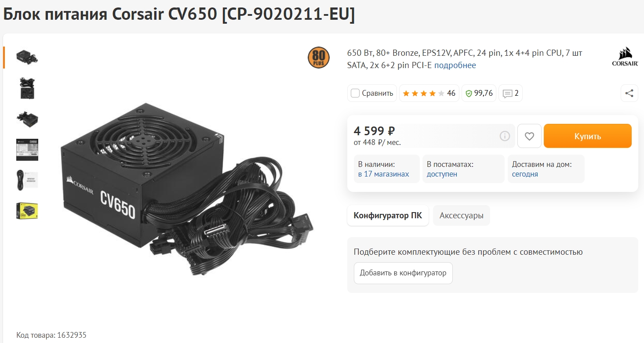This screenshot has height=343, width=644.
Task: Open the Corsair brand logo
Action: tap(625, 58)
